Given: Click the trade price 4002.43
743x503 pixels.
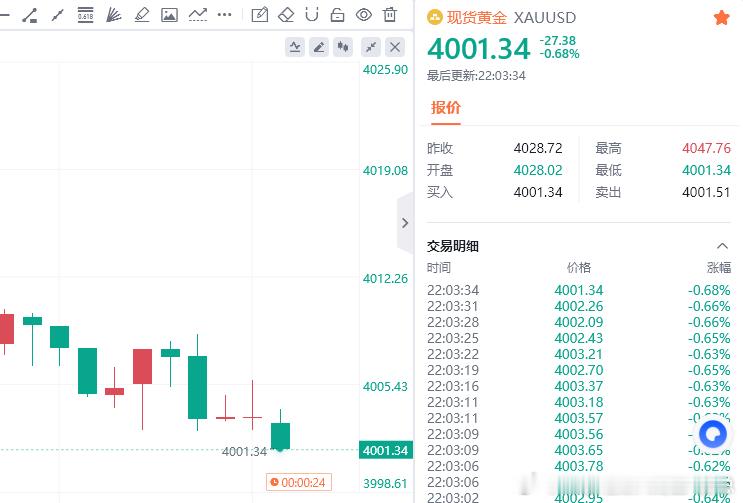Looking at the screenshot, I should (x=579, y=339).
